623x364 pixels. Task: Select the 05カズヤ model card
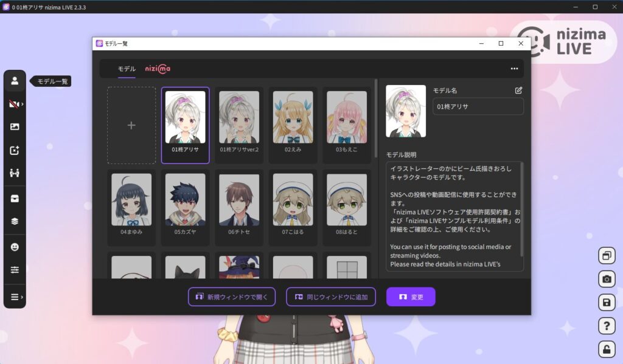coord(185,208)
